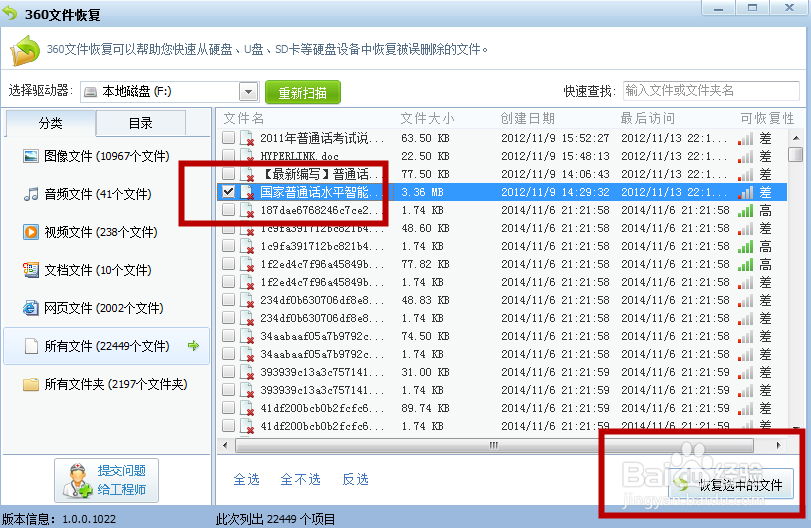The width and height of the screenshot is (811, 528).
Task: Sort by 可恢复性 column header
Action: [767, 118]
